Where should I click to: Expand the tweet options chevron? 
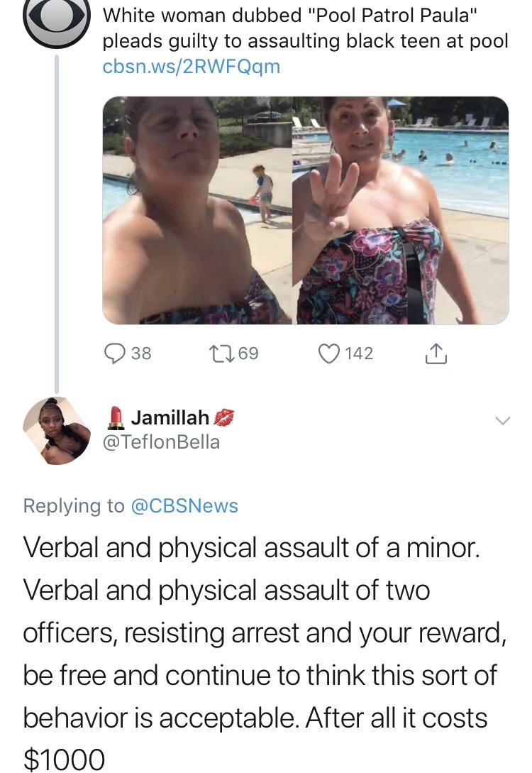click(x=502, y=420)
